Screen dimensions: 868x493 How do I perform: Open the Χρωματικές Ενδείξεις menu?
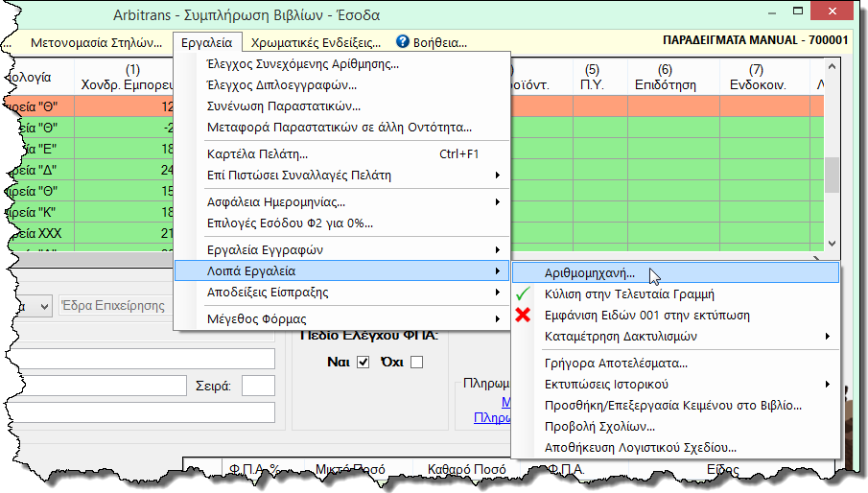(x=317, y=42)
